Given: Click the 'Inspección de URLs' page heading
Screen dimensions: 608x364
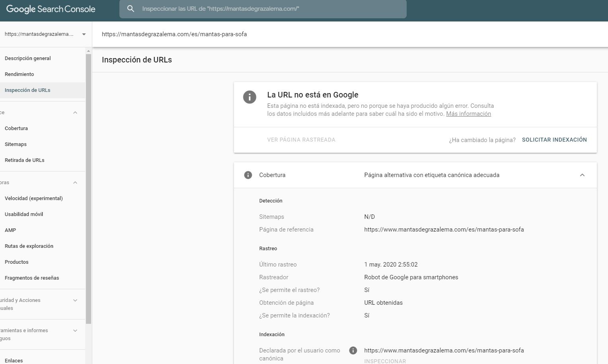Looking at the screenshot, I should tap(137, 60).
